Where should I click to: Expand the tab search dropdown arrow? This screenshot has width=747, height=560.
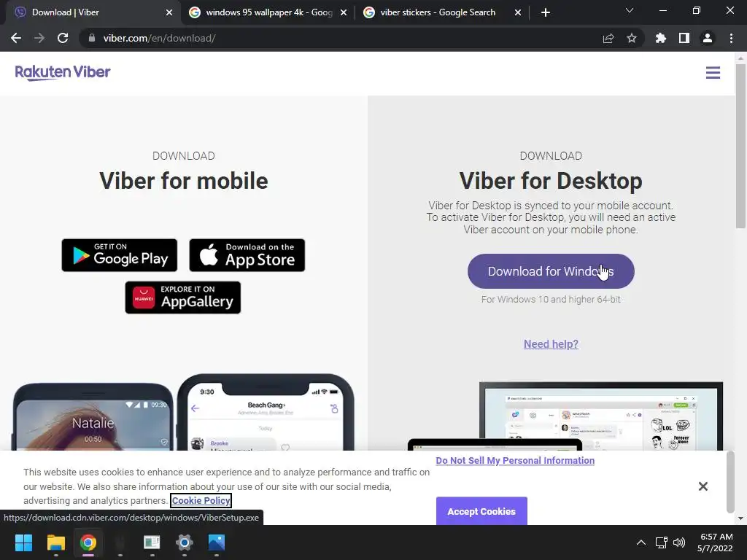pyautogui.click(x=630, y=10)
